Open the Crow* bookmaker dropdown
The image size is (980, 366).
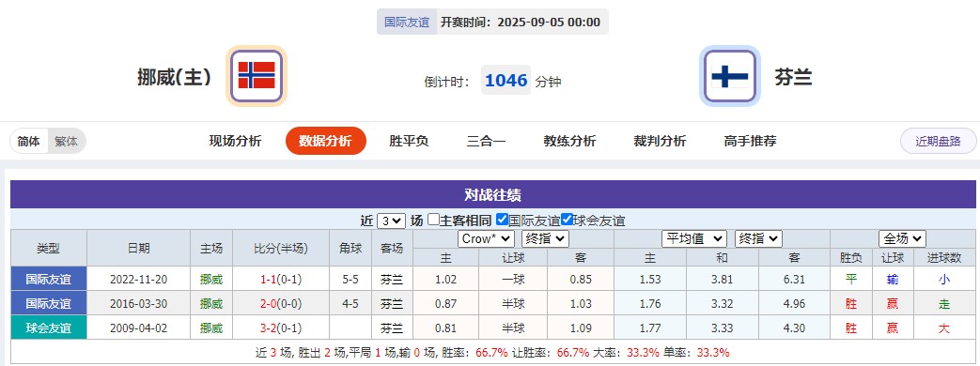click(487, 238)
